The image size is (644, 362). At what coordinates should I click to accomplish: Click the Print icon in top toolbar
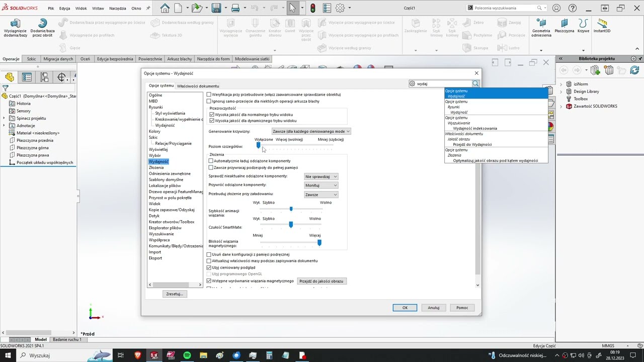point(235,8)
